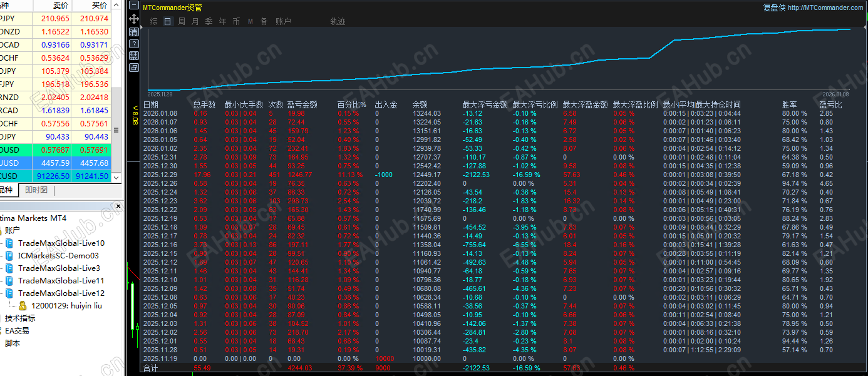Switch to weekly (周) statistics view
The image size is (868, 376).
(x=182, y=21)
